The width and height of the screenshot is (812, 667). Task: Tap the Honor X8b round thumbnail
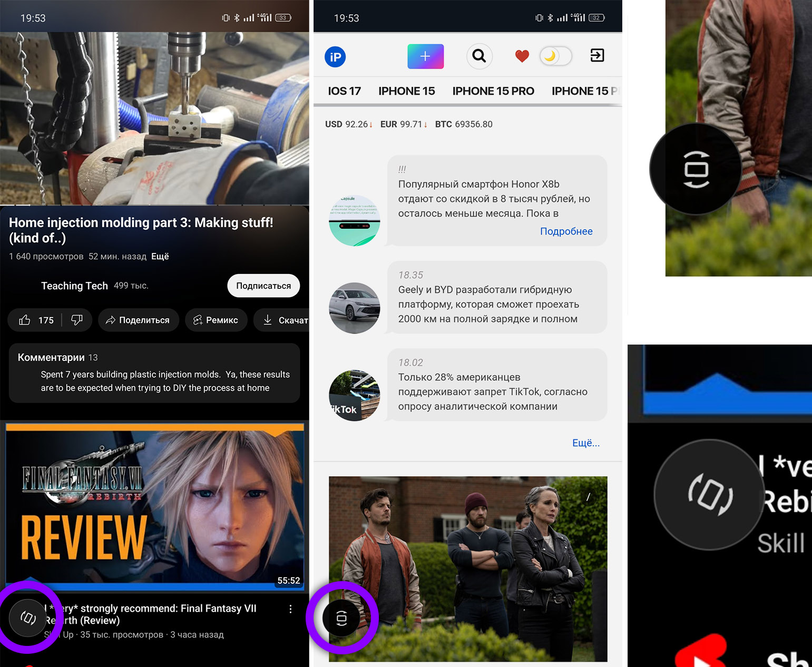(355, 221)
